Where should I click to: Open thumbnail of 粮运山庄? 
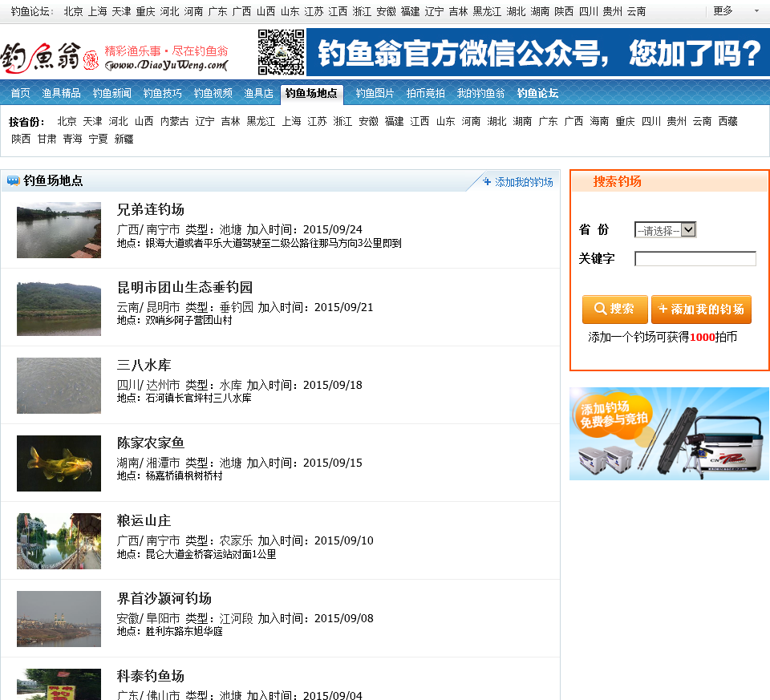point(59,541)
